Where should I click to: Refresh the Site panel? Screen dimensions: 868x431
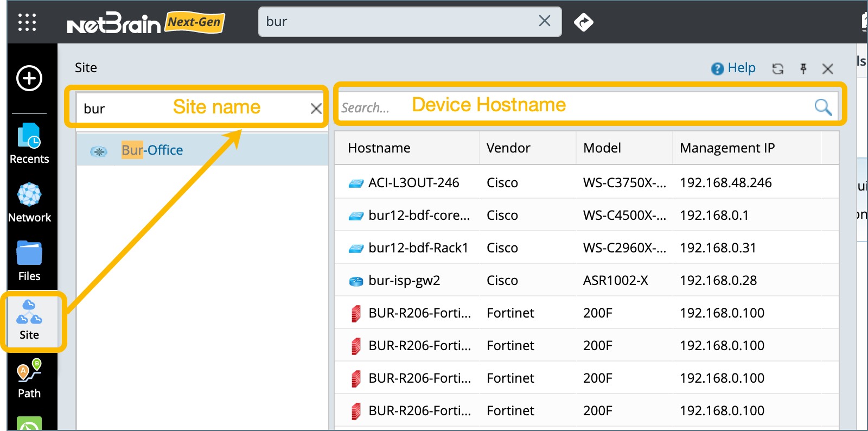point(778,69)
